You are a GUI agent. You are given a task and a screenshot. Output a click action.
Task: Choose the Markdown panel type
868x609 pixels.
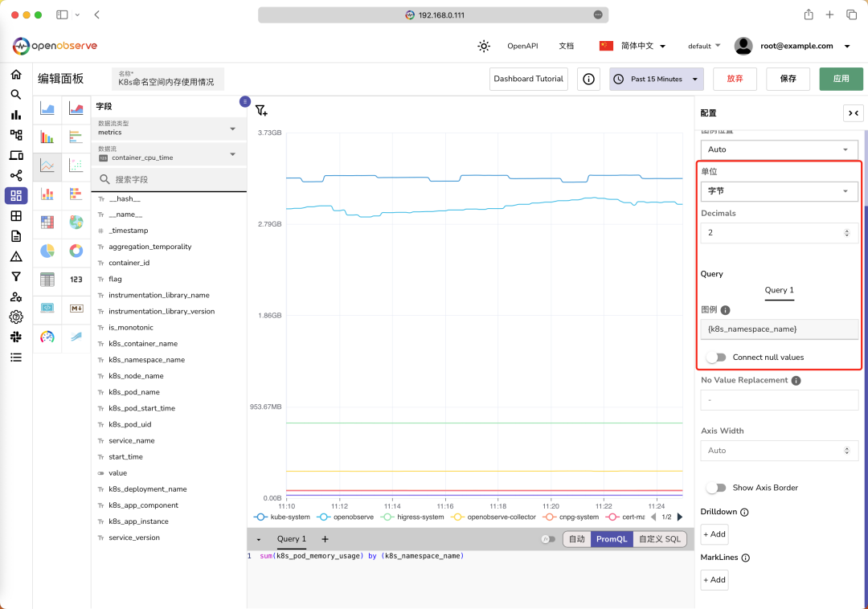click(76, 308)
